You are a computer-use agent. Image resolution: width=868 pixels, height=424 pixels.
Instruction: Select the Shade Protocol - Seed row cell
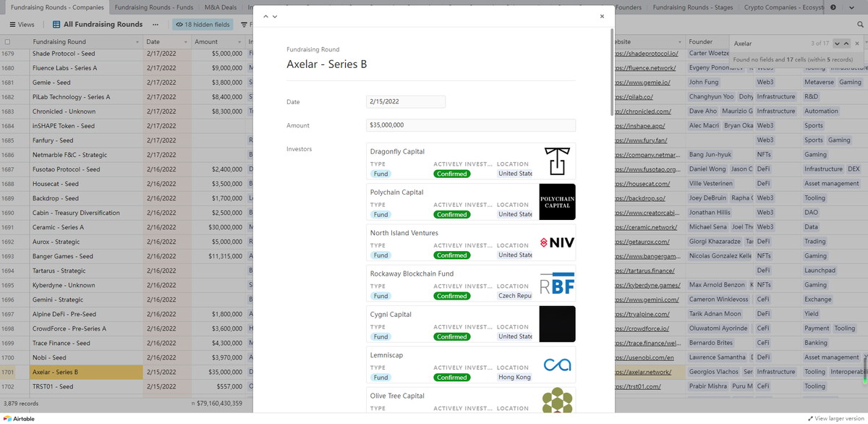[87, 54]
